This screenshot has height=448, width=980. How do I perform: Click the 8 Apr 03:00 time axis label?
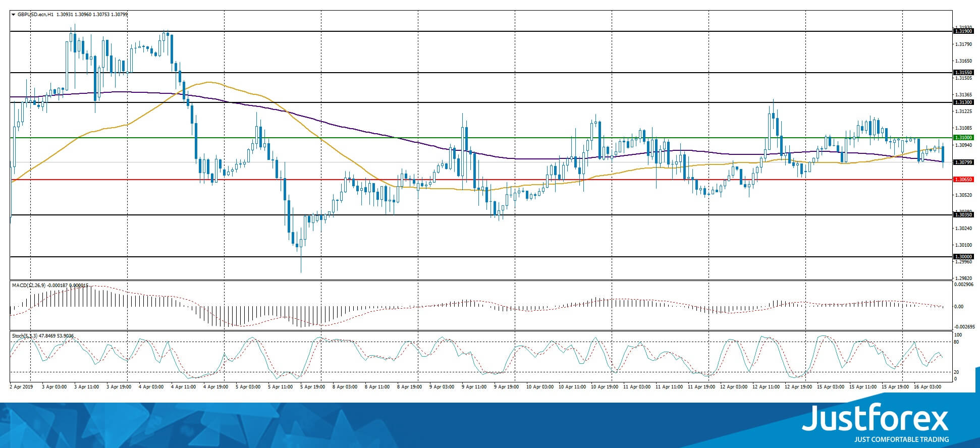click(x=345, y=387)
